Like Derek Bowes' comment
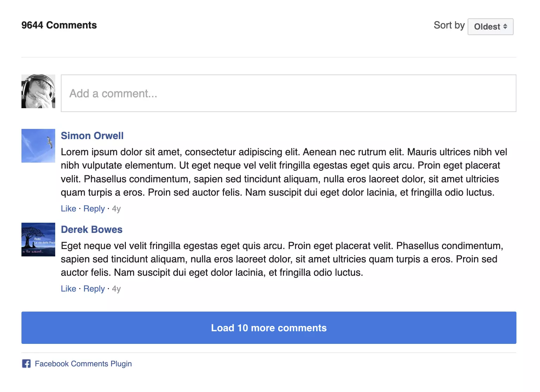Viewport: 540px width, 392px height. pos(68,288)
